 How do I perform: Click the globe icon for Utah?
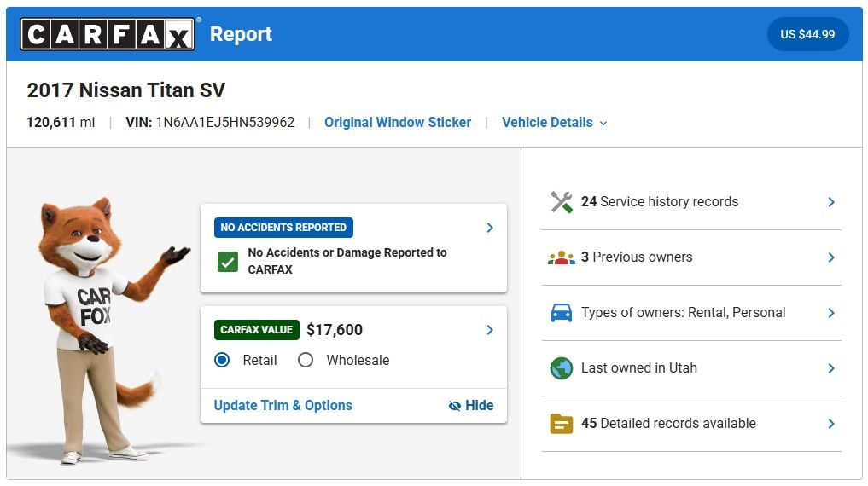[x=561, y=368]
